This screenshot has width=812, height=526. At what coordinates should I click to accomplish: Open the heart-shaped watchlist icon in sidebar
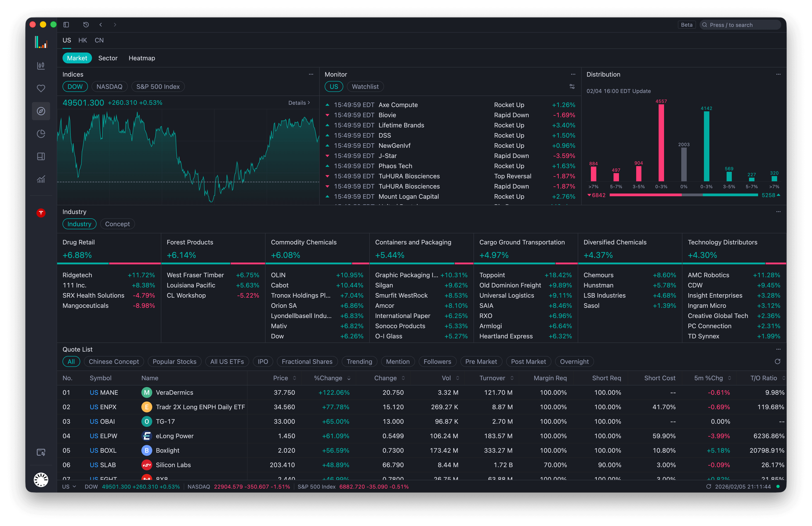coord(41,88)
